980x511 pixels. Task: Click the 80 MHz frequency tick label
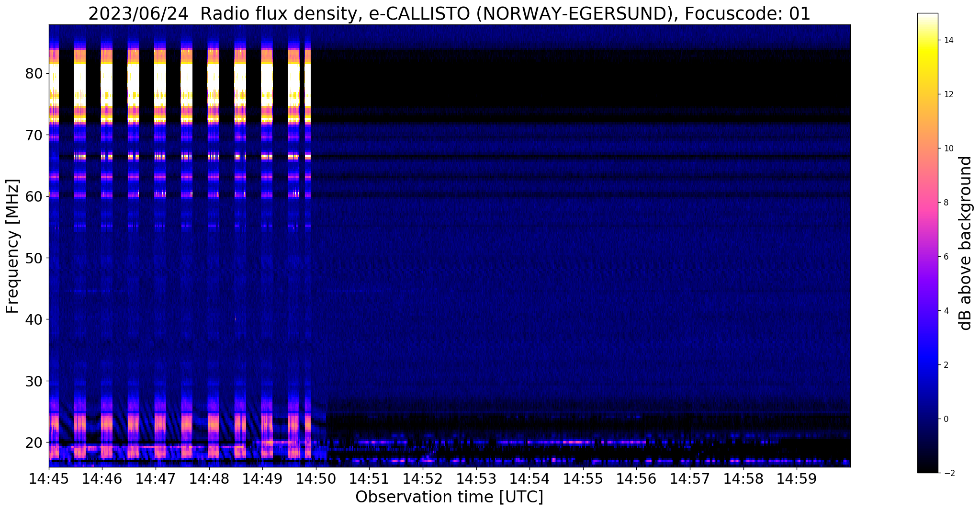coord(34,74)
